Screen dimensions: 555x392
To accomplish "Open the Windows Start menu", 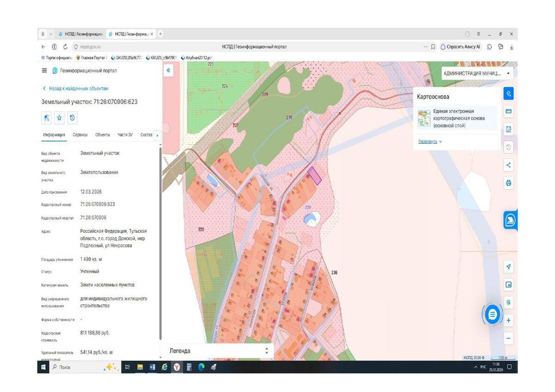I will (x=43, y=367).
